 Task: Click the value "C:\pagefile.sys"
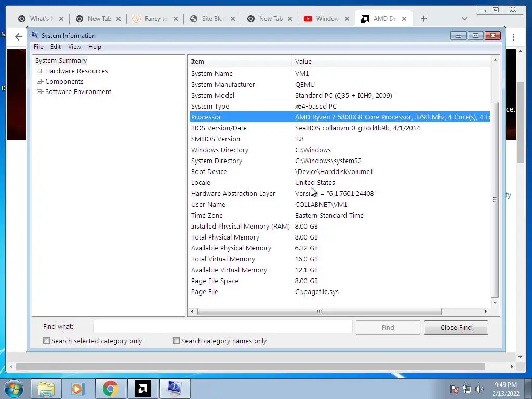coord(316,292)
